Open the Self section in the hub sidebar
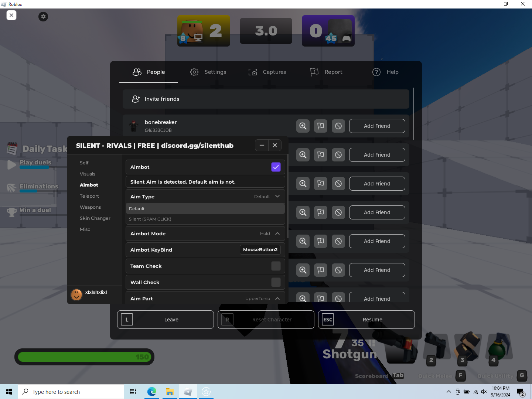This screenshot has width=532, height=399. [84, 163]
